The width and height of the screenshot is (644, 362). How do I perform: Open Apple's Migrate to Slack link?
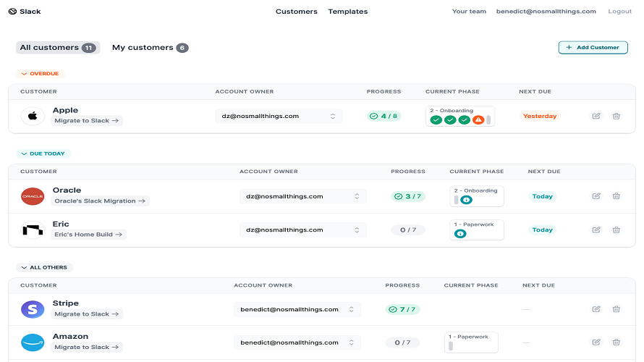[x=87, y=121]
